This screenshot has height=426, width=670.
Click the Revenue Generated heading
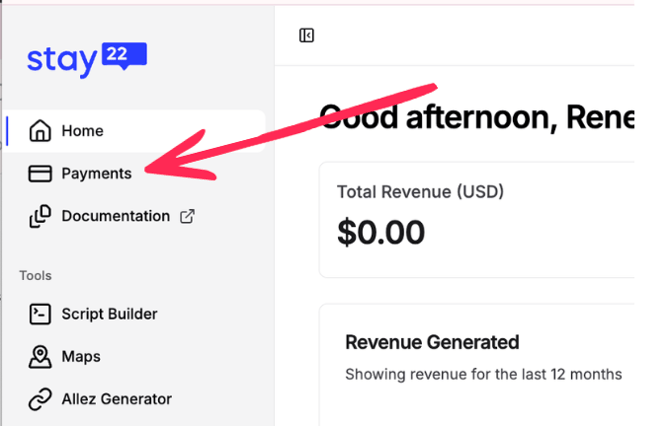432,343
